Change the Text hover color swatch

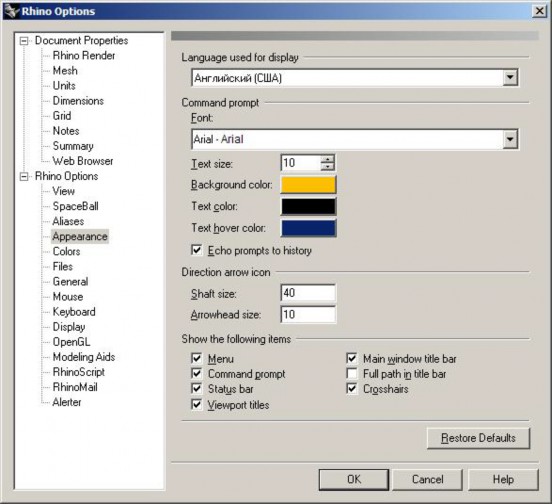[x=308, y=228]
